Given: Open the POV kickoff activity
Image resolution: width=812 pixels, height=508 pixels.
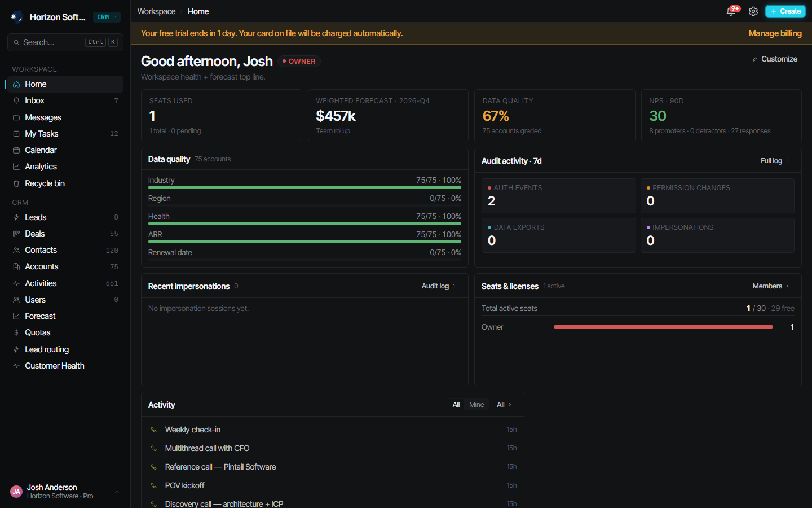Looking at the screenshot, I should 333,485.
